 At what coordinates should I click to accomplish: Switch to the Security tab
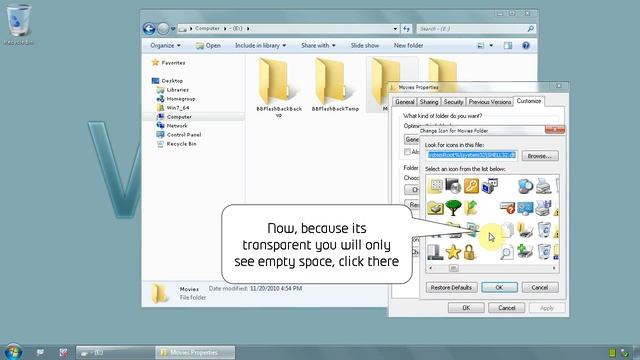(x=453, y=102)
